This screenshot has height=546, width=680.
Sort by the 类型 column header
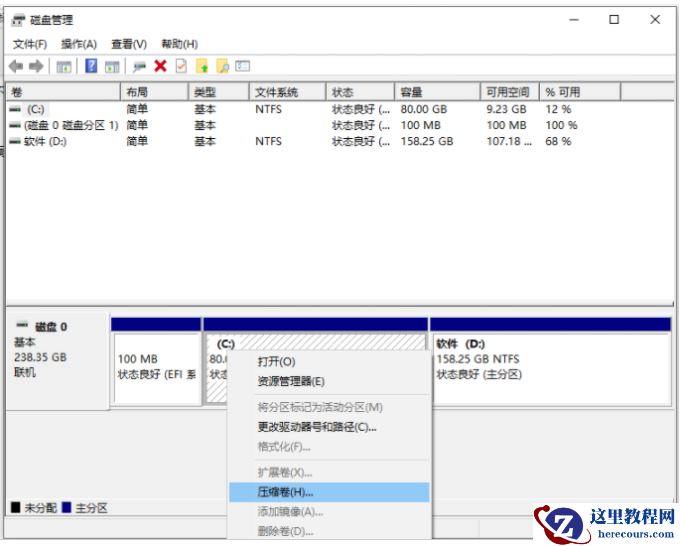(x=219, y=92)
